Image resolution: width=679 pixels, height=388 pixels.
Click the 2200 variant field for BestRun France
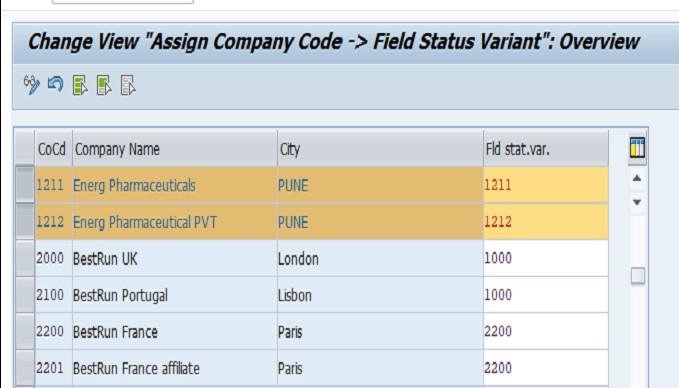pyautogui.click(x=546, y=331)
